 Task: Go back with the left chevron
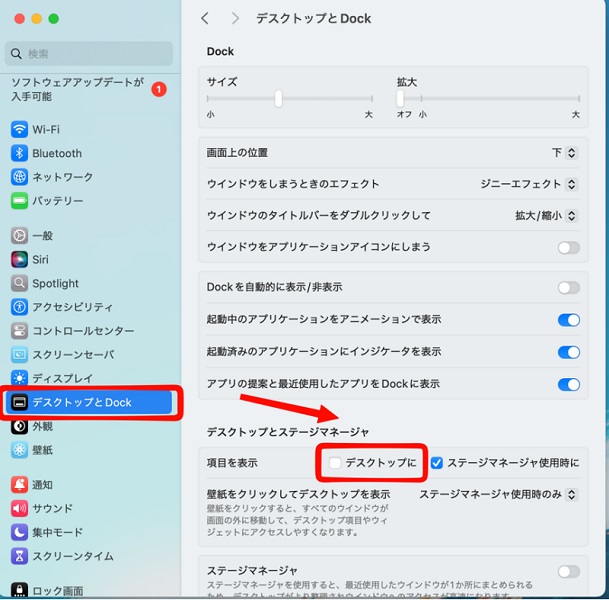tap(205, 18)
